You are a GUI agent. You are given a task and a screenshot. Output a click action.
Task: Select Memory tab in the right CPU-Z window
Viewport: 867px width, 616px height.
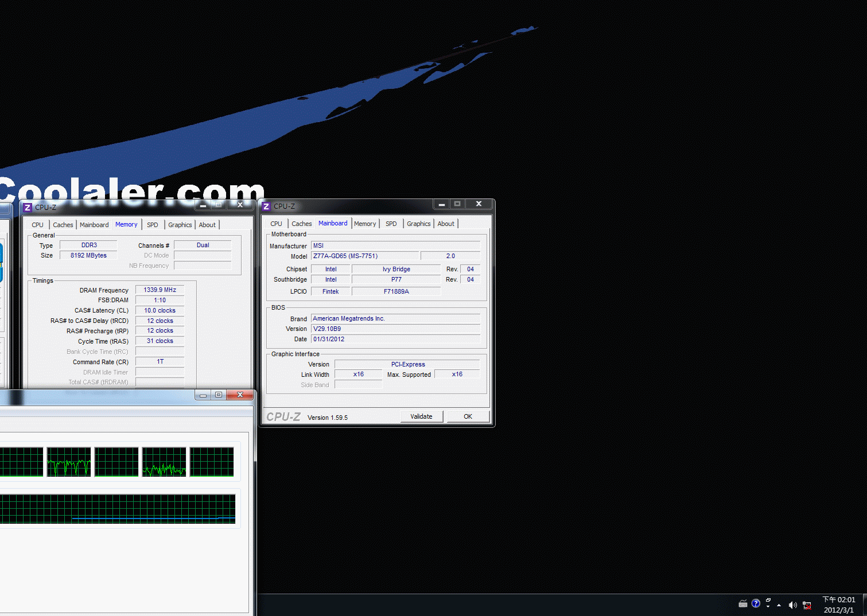coord(365,224)
